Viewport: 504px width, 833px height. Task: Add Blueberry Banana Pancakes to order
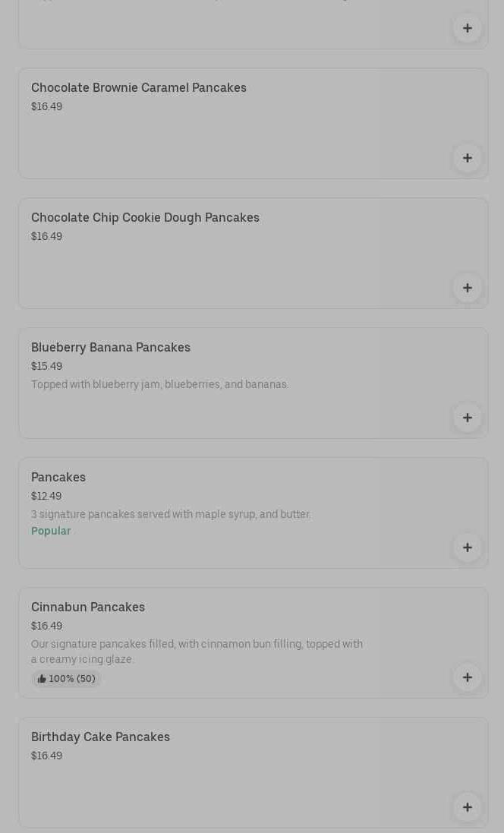click(467, 418)
